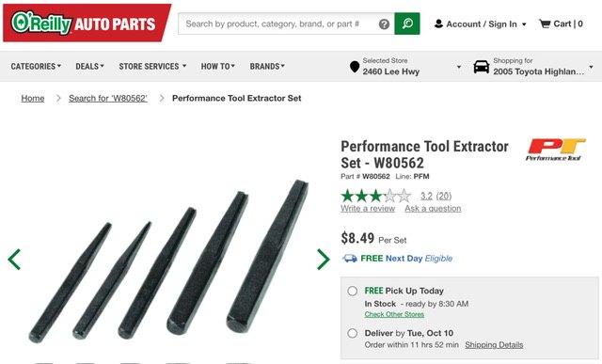602x364 pixels.
Task: Open the CATEGORIES menu
Action: pos(36,67)
